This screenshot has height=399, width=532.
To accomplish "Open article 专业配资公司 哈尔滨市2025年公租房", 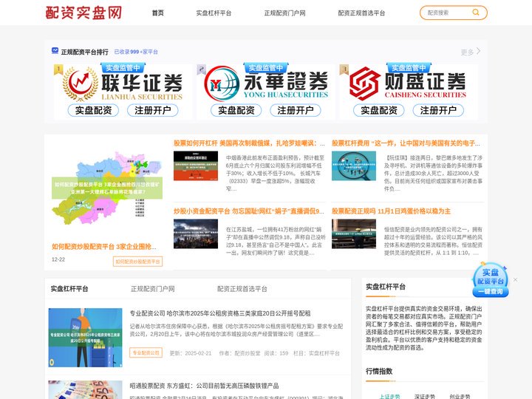I will coord(220,313).
